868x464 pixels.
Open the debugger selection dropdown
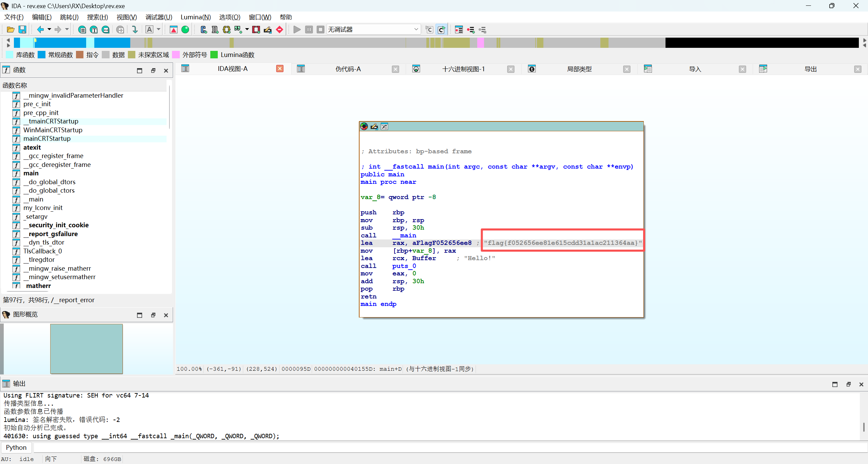[416, 30]
